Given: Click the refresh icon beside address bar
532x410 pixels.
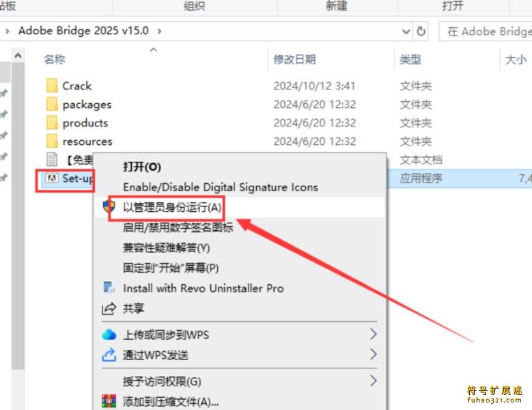Looking at the screenshot, I should point(421,31).
